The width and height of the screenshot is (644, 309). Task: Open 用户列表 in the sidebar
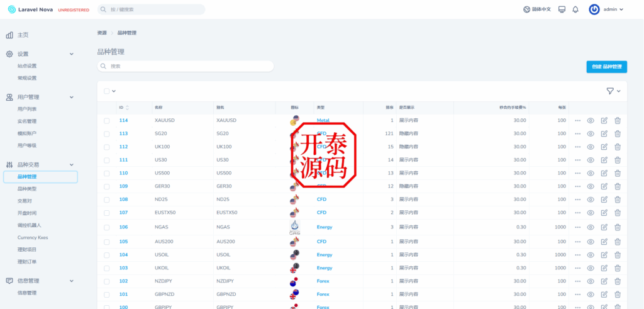27,110
